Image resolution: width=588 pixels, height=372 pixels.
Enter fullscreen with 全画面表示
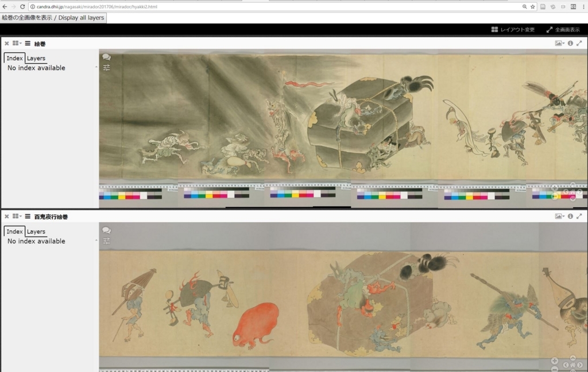[x=563, y=30]
